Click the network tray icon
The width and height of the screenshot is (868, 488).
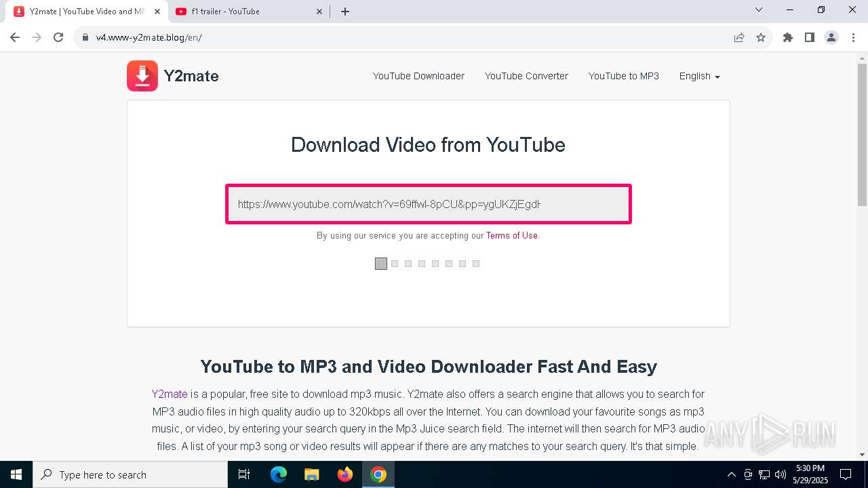pos(764,474)
